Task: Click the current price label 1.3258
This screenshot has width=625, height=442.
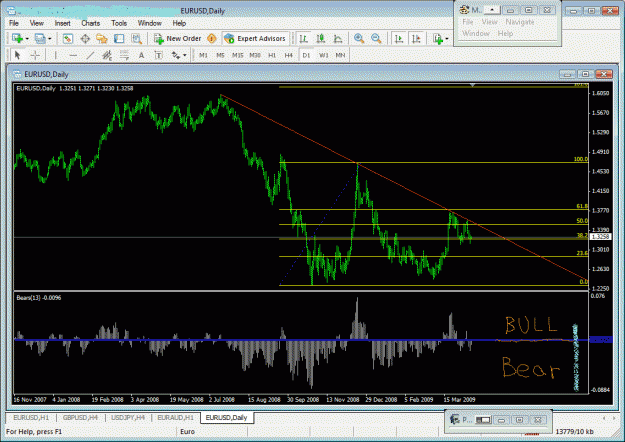Action: [x=601, y=237]
